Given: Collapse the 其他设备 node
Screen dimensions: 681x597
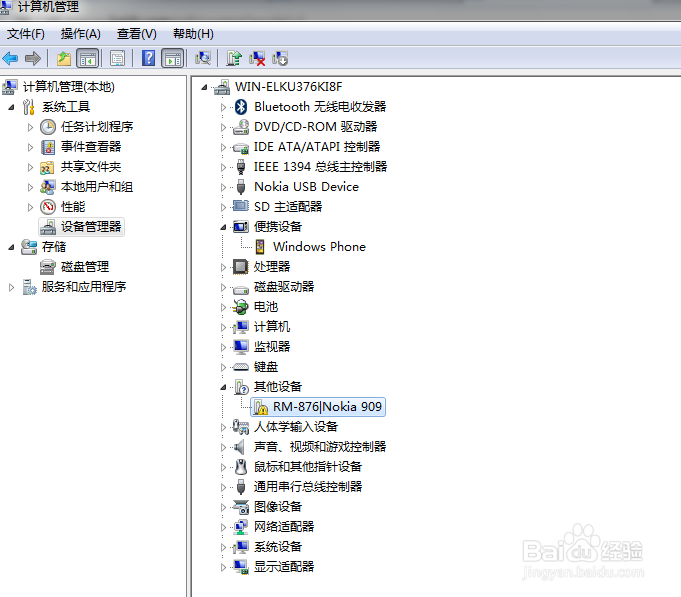Looking at the screenshot, I should [223, 387].
